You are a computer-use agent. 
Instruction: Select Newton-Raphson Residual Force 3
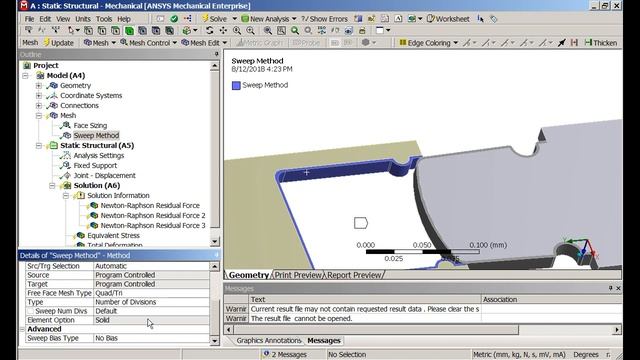tap(153, 225)
